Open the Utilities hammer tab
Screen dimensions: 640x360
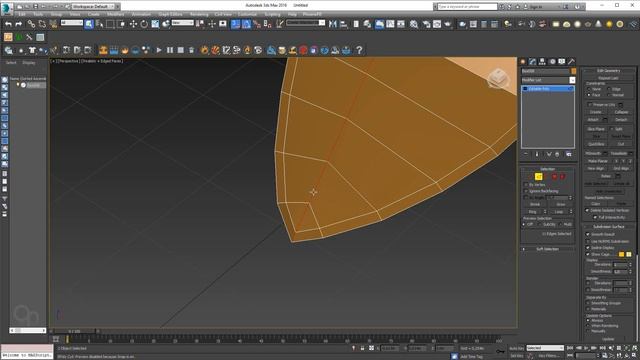[571, 62]
